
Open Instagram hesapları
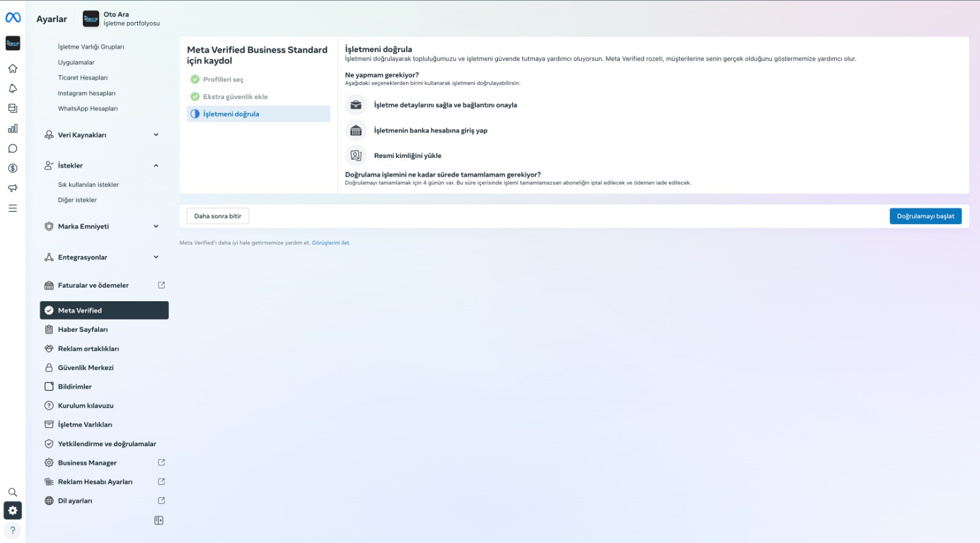pyautogui.click(x=87, y=93)
